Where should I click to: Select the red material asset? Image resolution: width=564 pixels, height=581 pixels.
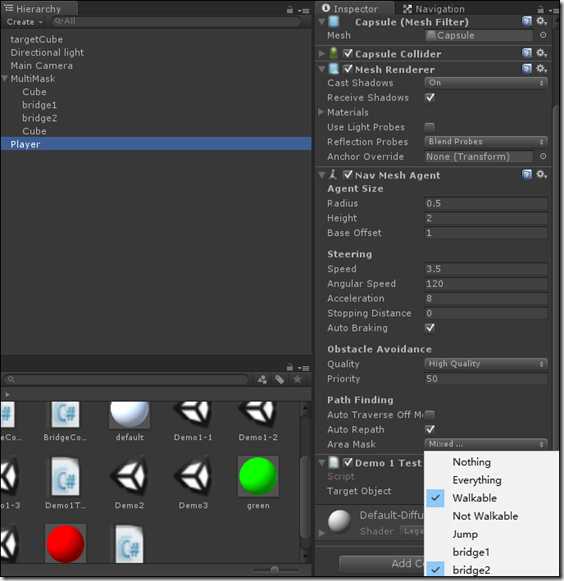pos(65,544)
